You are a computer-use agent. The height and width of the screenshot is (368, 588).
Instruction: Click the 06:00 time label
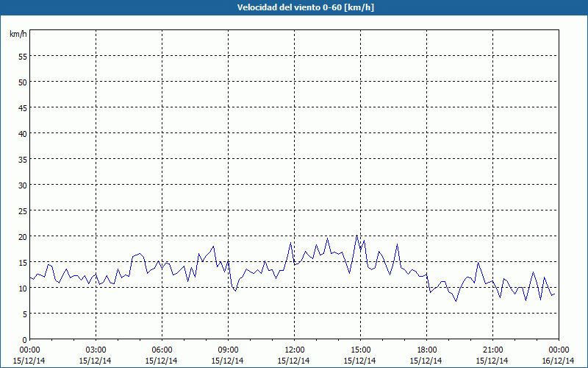tap(162, 350)
